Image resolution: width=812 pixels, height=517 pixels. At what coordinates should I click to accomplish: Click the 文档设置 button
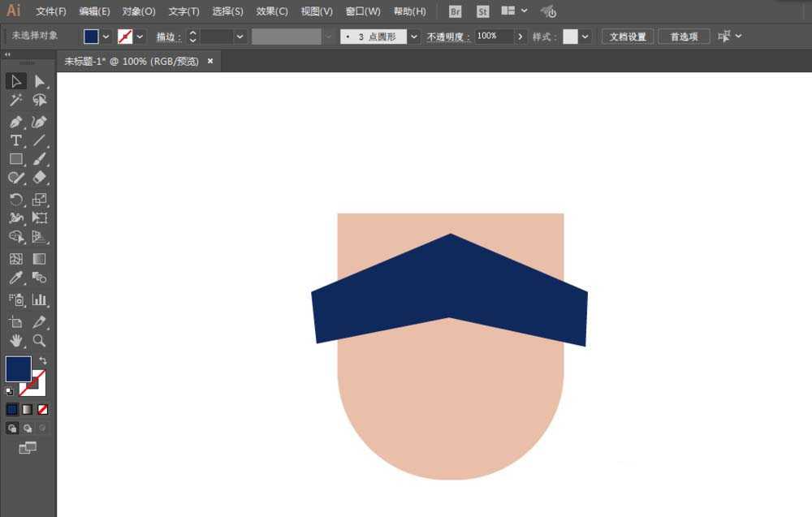tap(627, 37)
